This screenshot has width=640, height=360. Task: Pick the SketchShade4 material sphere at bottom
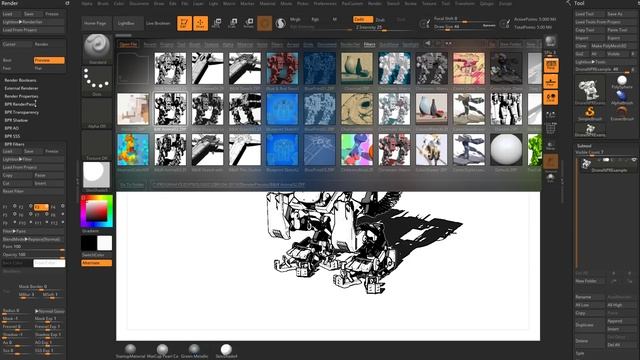click(226, 351)
